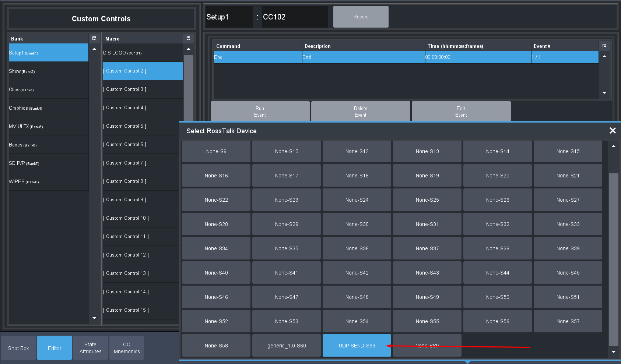Click the Macro column options icon
Viewport: 621px width, 364px height.
click(x=189, y=38)
